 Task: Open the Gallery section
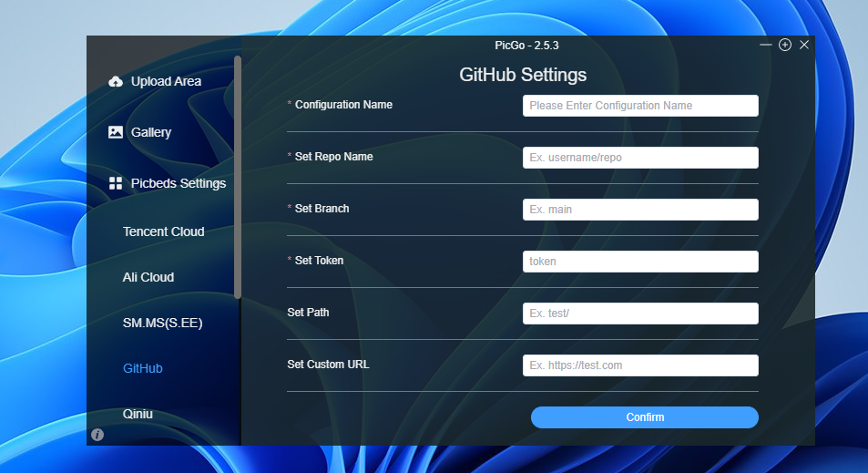(151, 132)
